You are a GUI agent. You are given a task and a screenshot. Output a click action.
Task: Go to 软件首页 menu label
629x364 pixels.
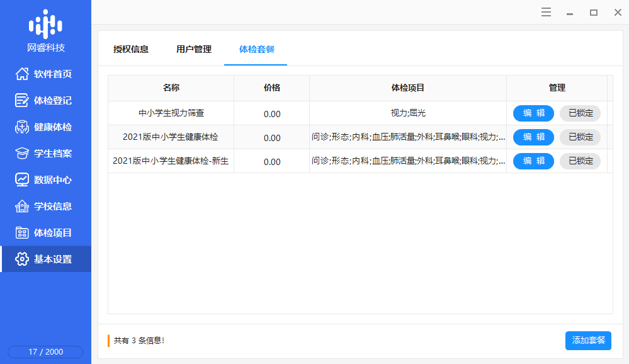pyautogui.click(x=53, y=74)
